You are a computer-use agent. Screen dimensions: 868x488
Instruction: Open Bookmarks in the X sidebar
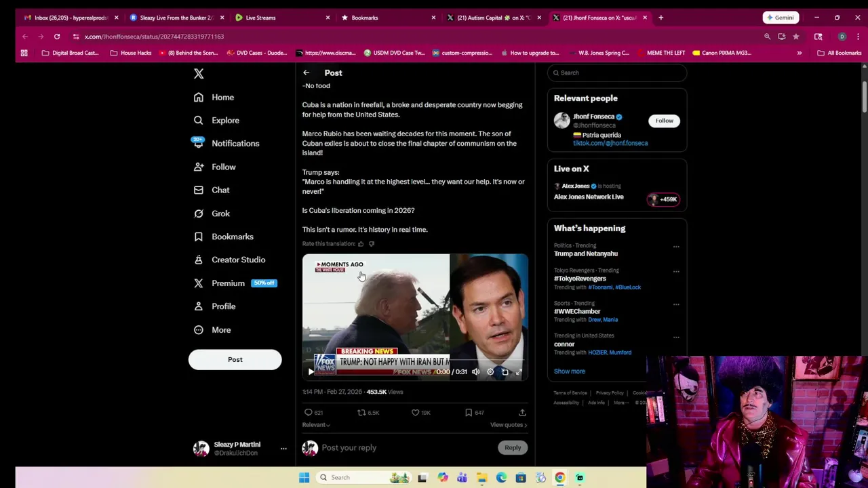[x=223, y=237]
